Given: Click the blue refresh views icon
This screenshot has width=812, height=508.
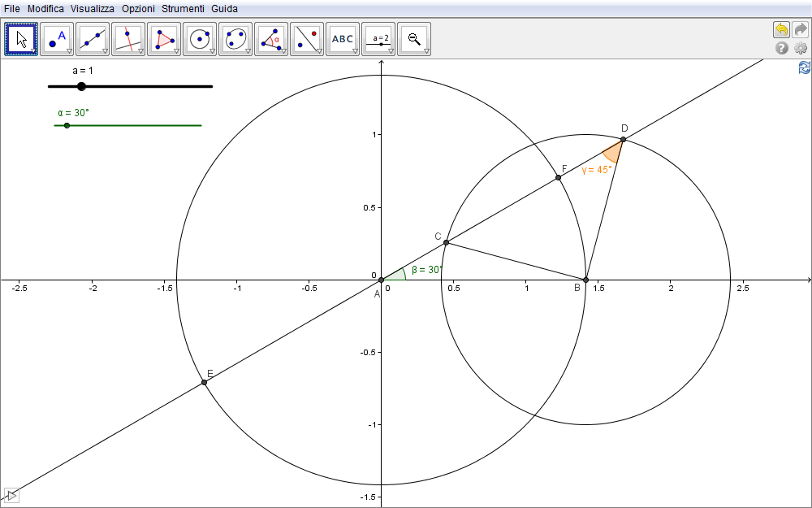Looking at the screenshot, I should 804,68.
